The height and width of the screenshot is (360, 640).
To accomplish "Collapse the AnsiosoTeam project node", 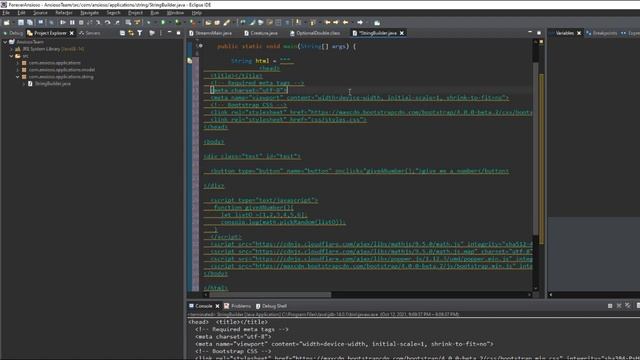I will [5, 42].
